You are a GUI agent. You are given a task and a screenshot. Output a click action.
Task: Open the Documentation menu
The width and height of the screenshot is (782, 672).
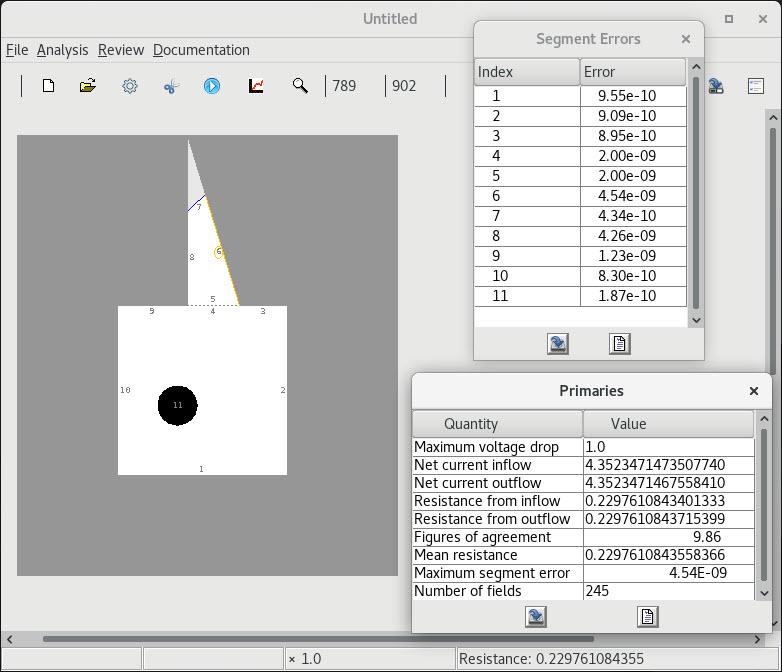[201, 50]
